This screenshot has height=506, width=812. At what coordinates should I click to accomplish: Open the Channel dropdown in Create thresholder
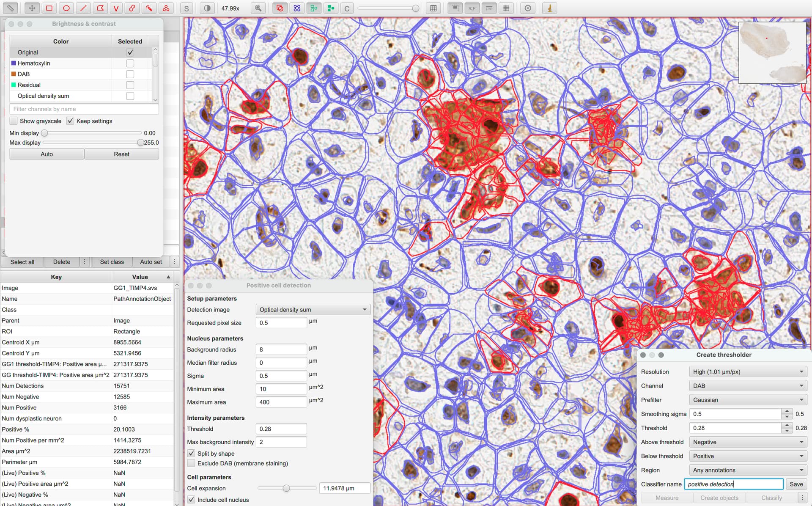point(748,385)
